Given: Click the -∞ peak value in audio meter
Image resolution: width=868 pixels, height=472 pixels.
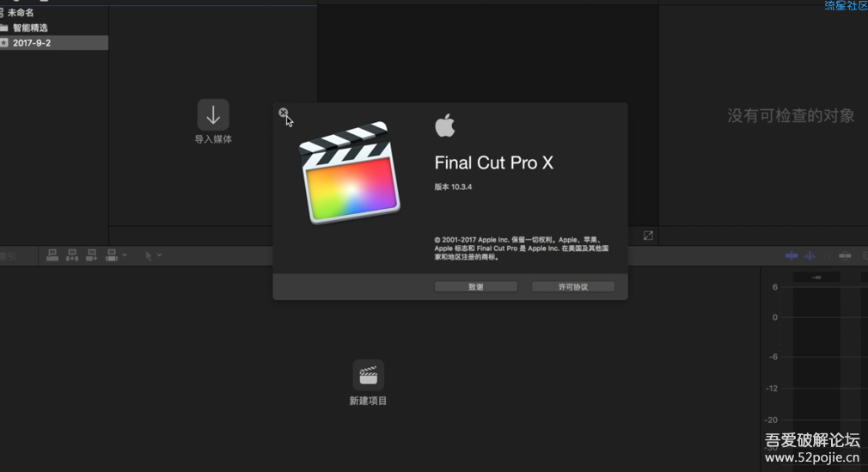Looking at the screenshot, I should [816, 277].
